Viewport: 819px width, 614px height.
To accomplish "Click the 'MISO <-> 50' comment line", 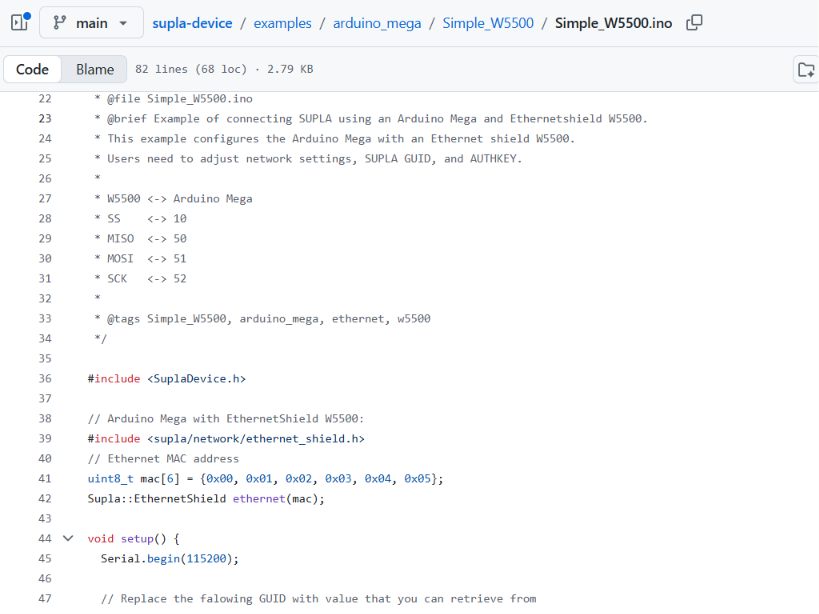I will (147, 239).
